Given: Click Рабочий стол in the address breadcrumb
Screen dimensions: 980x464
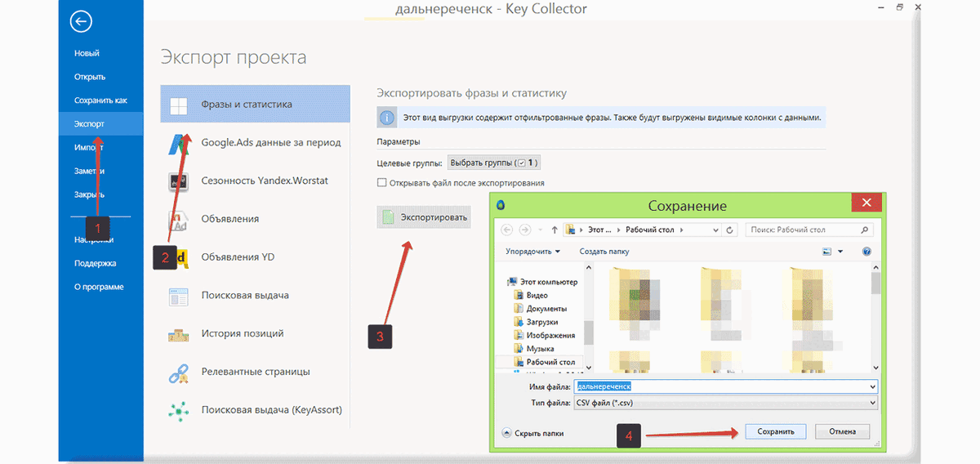Looking at the screenshot, I should pos(652,230).
